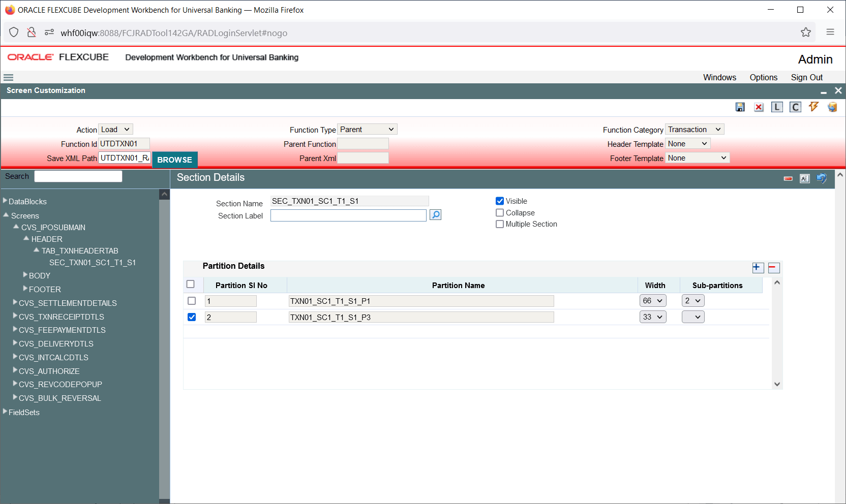Click the tree panel scroll up arrow
Image resolution: width=846 pixels, height=504 pixels.
(164, 194)
